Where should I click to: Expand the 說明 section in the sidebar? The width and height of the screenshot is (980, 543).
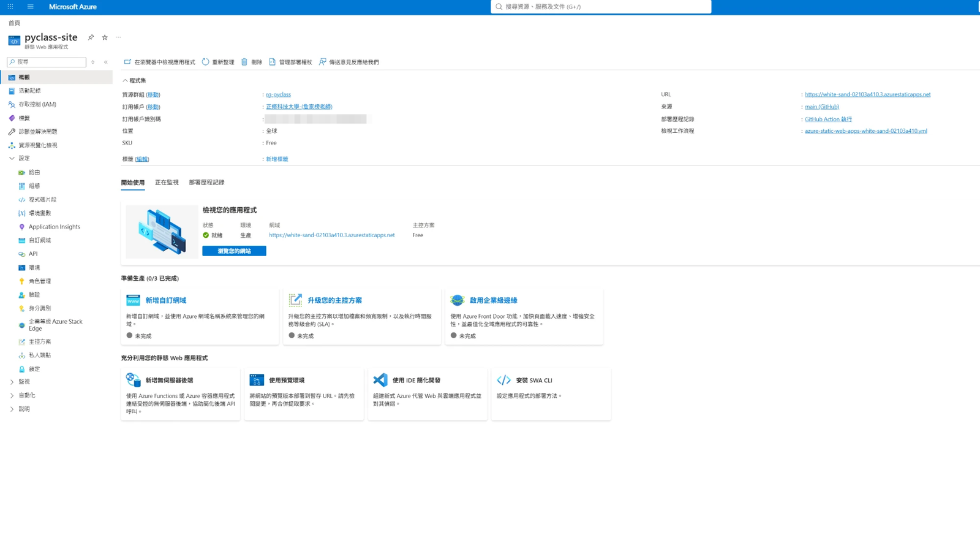pos(12,409)
